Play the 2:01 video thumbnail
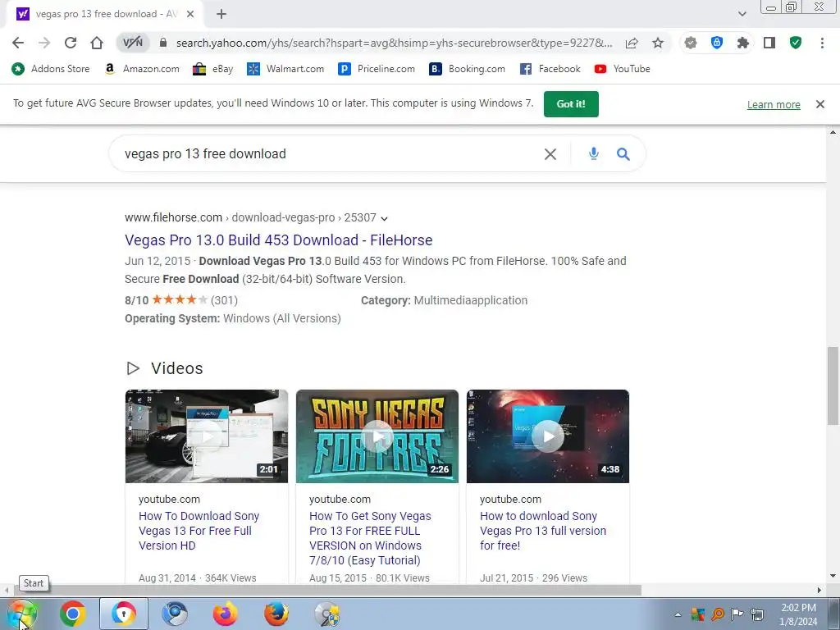The width and height of the screenshot is (840, 630). 207,436
